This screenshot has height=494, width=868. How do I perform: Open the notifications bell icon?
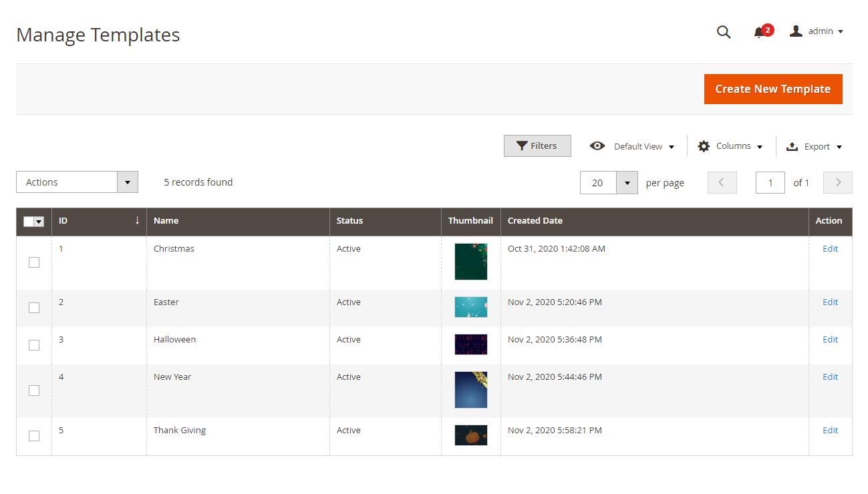tap(759, 32)
